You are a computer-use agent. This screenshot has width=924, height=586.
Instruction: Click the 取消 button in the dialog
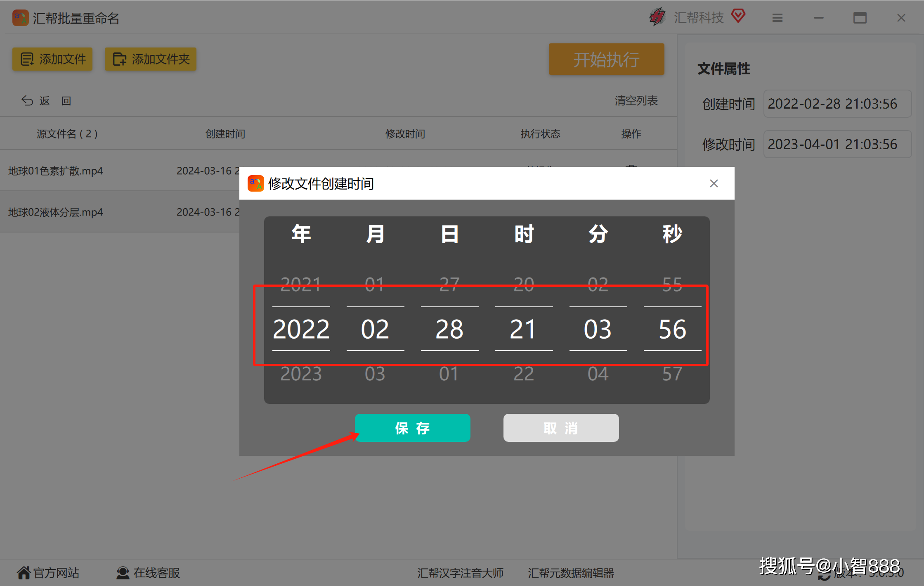tap(561, 428)
